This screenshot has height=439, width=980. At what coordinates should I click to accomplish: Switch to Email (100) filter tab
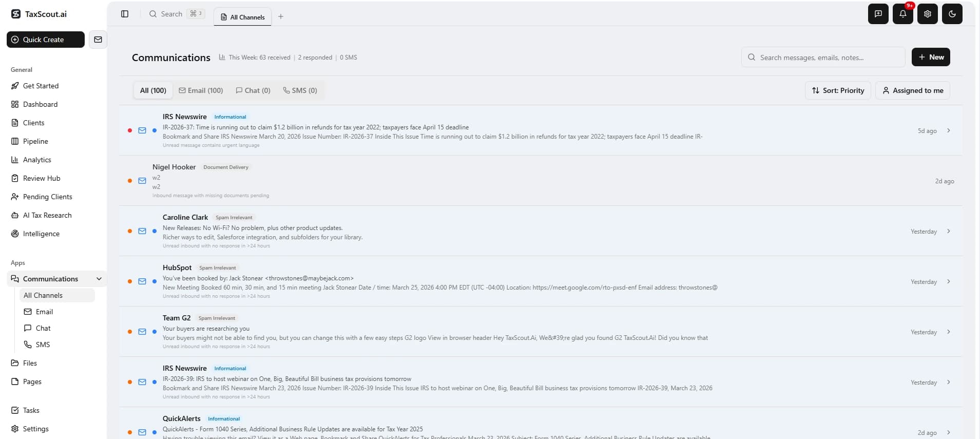201,90
